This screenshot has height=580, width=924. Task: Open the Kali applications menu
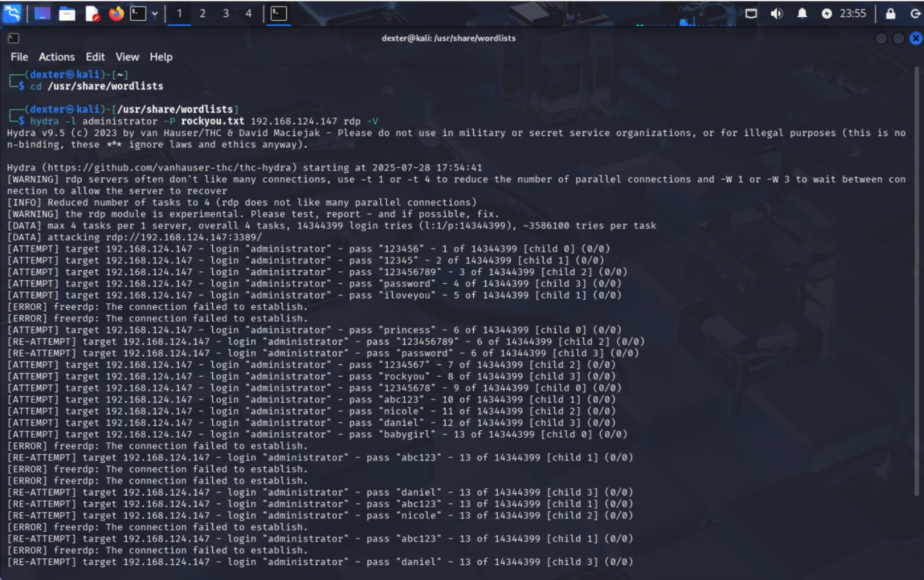[x=12, y=13]
